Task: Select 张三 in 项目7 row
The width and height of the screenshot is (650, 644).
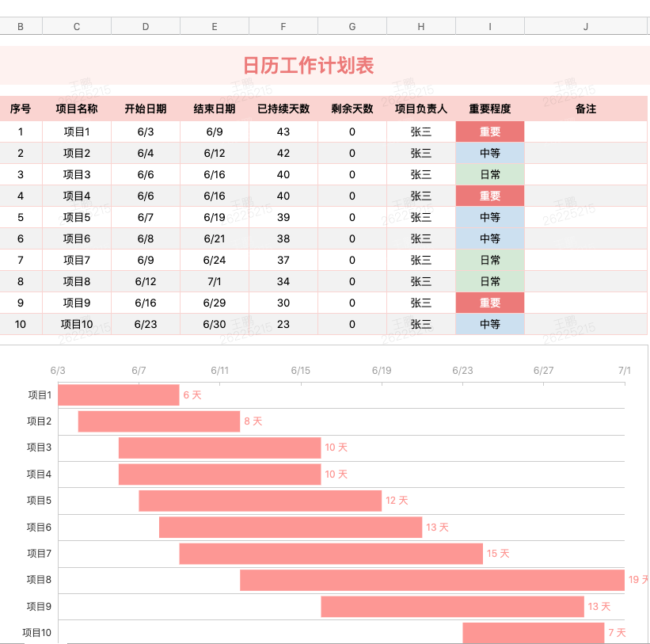Action: [x=420, y=260]
